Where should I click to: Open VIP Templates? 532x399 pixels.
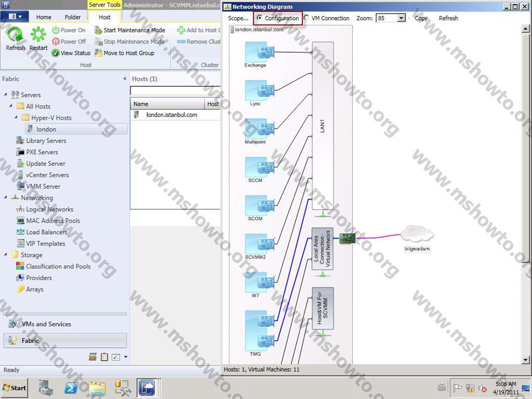[41, 244]
